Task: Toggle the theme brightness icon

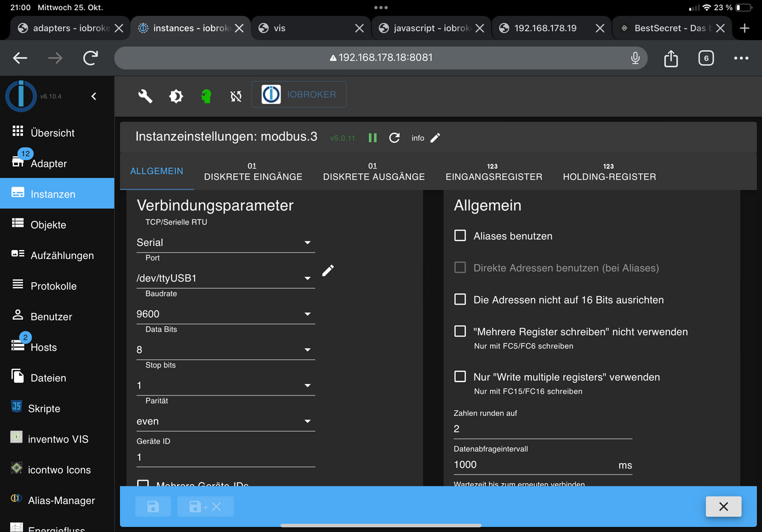Action: pyautogui.click(x=176, y=96)
